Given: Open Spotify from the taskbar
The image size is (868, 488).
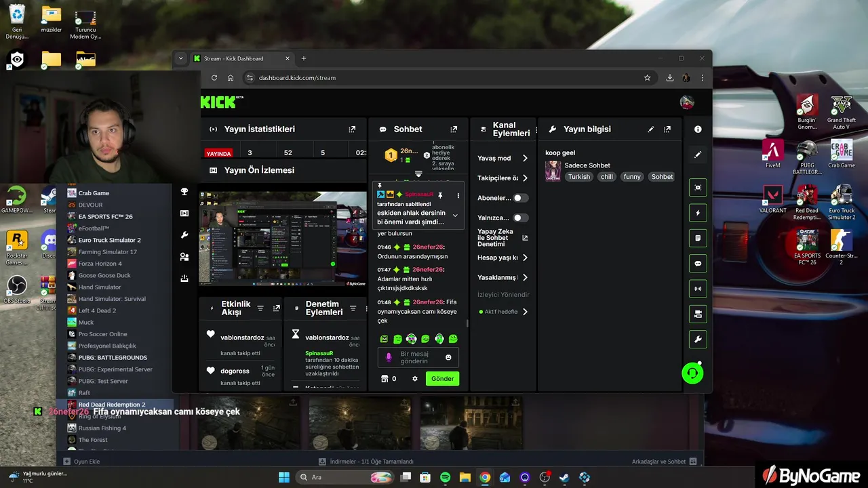Looking at the screenshot, I should coord(446,477).
